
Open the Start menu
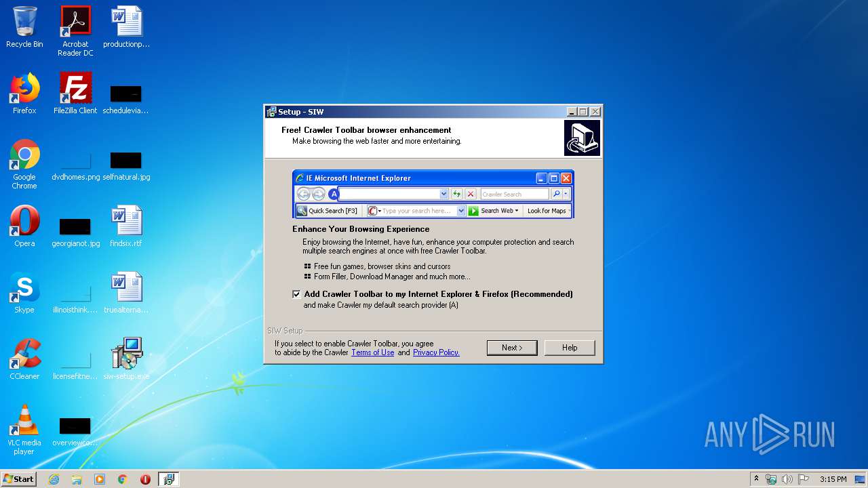[18, 479]
